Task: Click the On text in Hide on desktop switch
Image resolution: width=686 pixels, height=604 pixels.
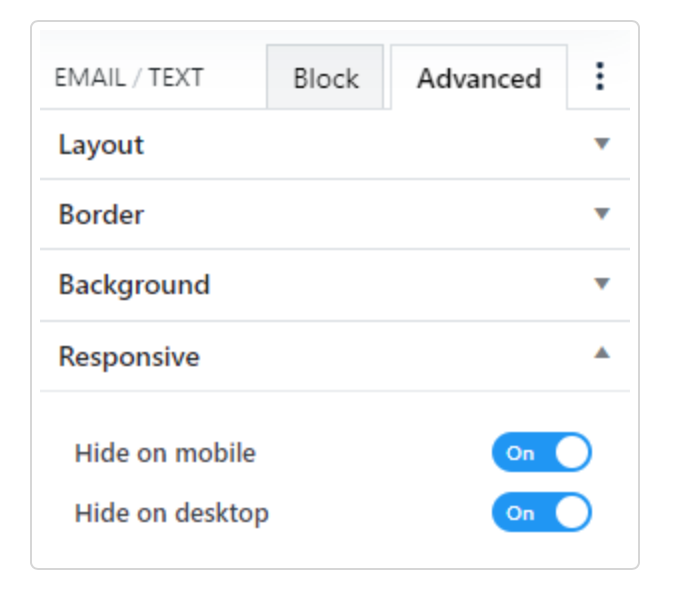Action: pyautogui.click(x=520, y=514)
